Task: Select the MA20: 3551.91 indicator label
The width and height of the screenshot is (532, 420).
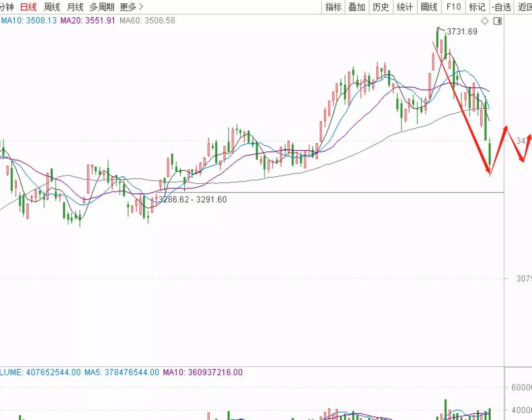Action: click(88, 20)
